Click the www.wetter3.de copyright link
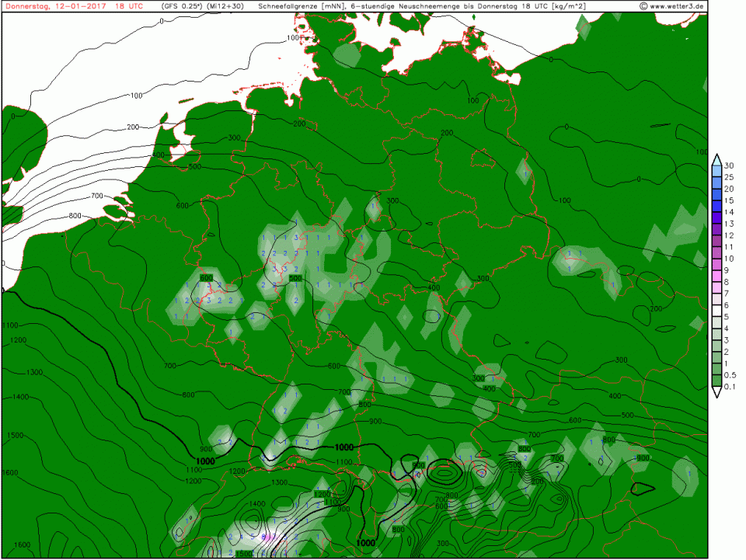The width and height of the screenshot is (746, 560). point(678,6)
